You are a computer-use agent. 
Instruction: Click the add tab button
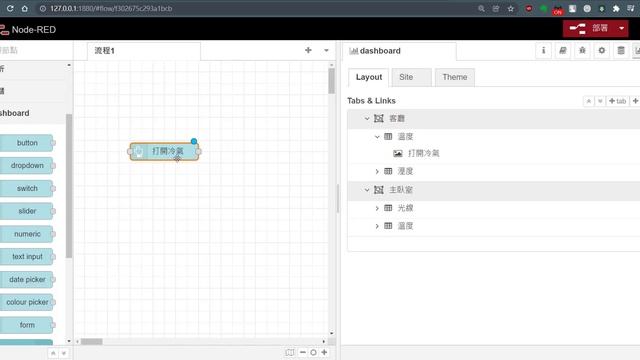point(617,101)
